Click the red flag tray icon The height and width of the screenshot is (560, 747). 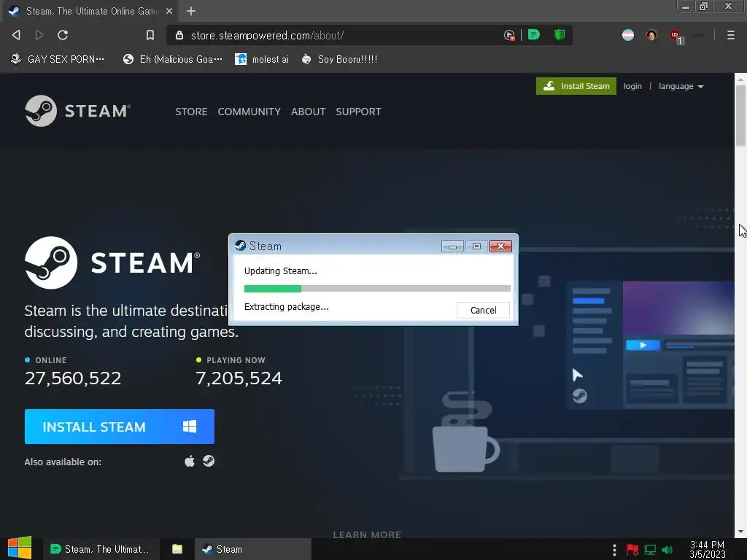[632, 550]
